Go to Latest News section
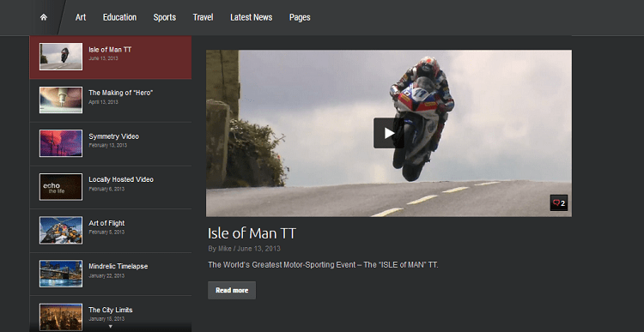The width and height of the screenshot is (644, 332). tap(251, 17)
